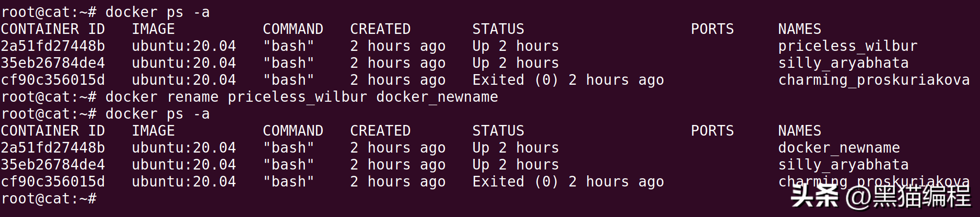This screenshot has height=217, width=980.
Task: Click silly_aryabhata in the first listing
Action: (x=843, y=63)
